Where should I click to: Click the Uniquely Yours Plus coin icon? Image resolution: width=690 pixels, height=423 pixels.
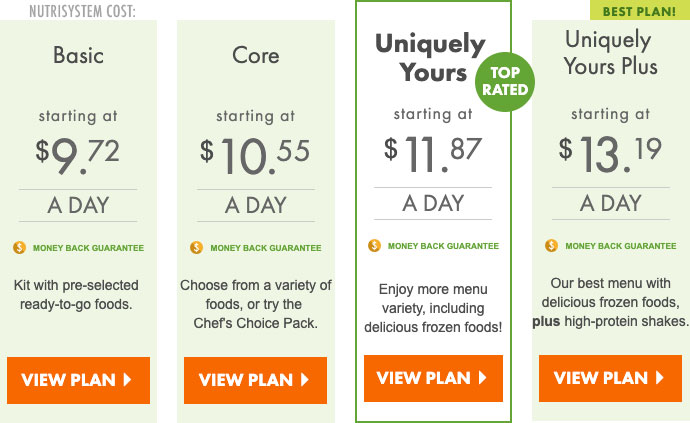pos(551,246)
